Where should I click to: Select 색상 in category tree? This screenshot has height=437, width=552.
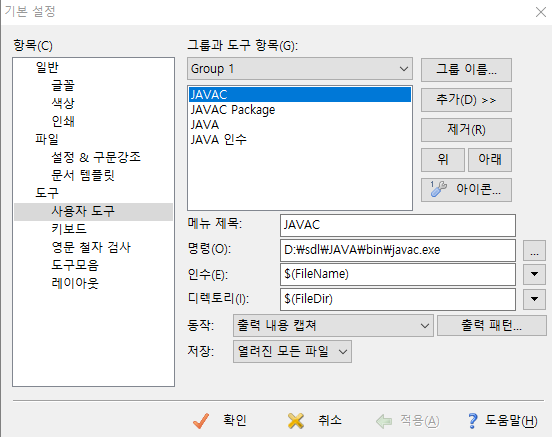pyautogui.click(x=63, y=103)
